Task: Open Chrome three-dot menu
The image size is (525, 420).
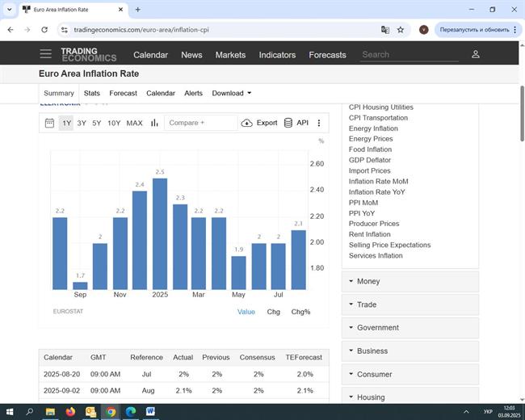Action: click(515, 30)
